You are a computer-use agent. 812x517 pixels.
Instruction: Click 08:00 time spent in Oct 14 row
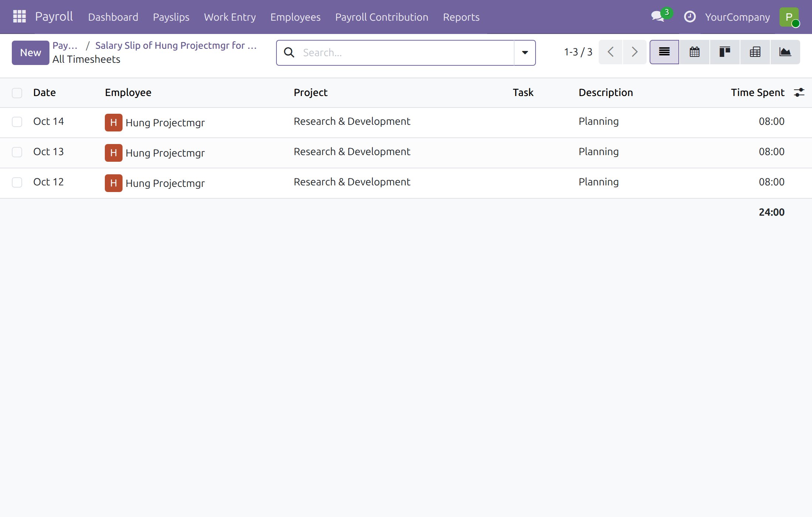771,121
